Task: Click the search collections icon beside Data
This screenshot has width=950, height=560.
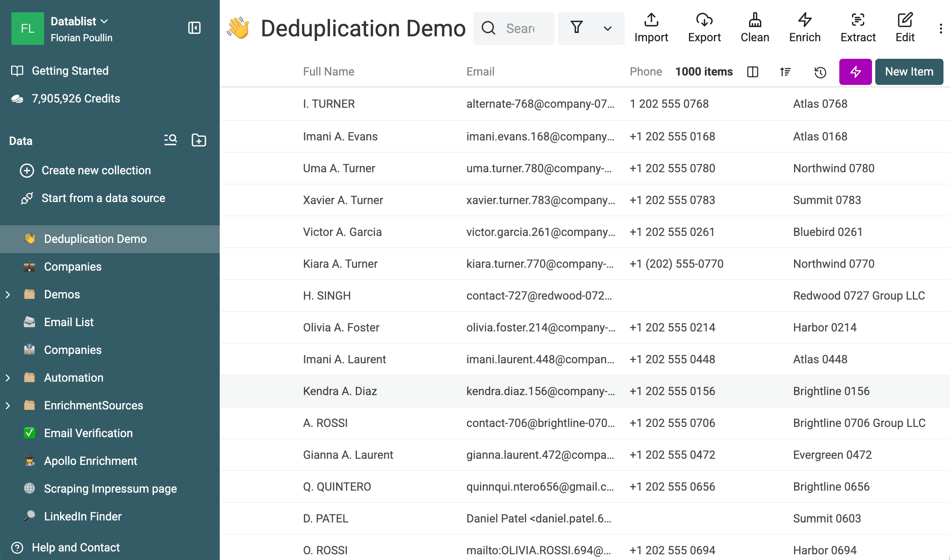Action: click(170, 140)
